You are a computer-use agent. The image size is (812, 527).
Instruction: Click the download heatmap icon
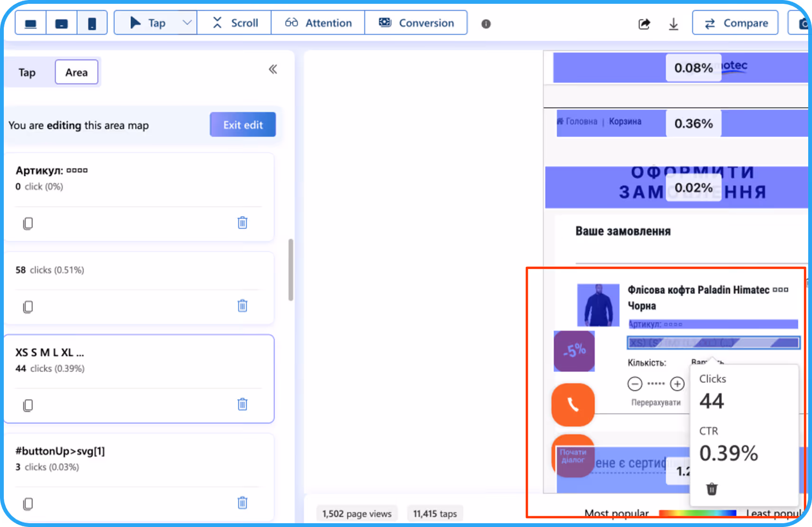[674, 24]
